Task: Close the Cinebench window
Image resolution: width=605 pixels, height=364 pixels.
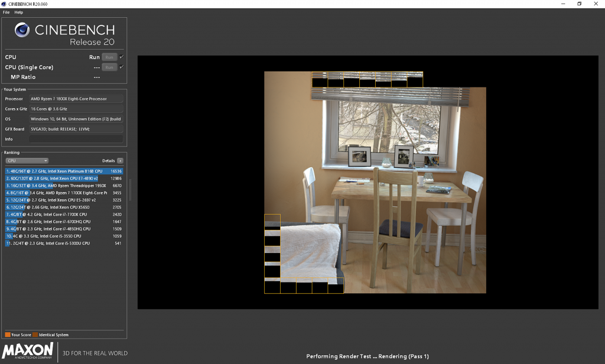Action: tap(596, 4)
